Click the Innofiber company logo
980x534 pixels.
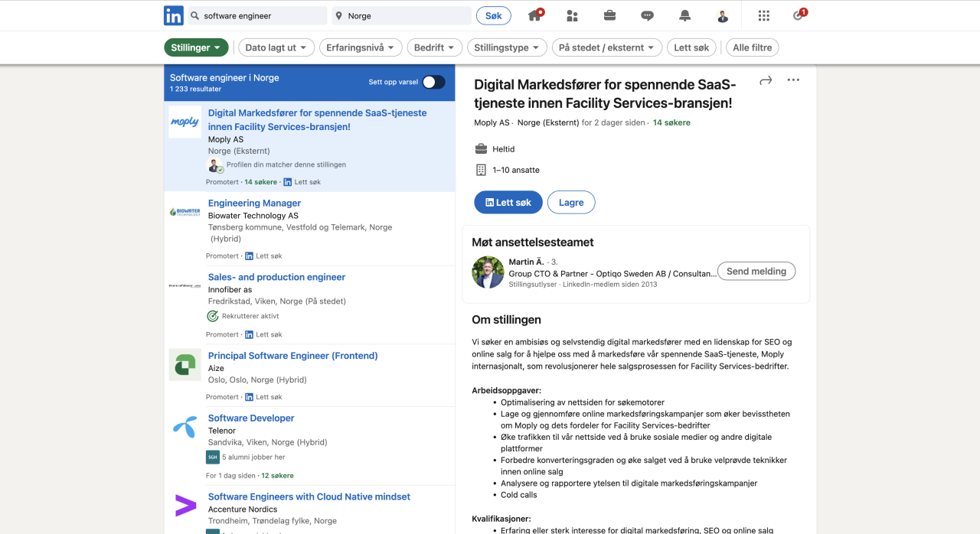[185, 285]
